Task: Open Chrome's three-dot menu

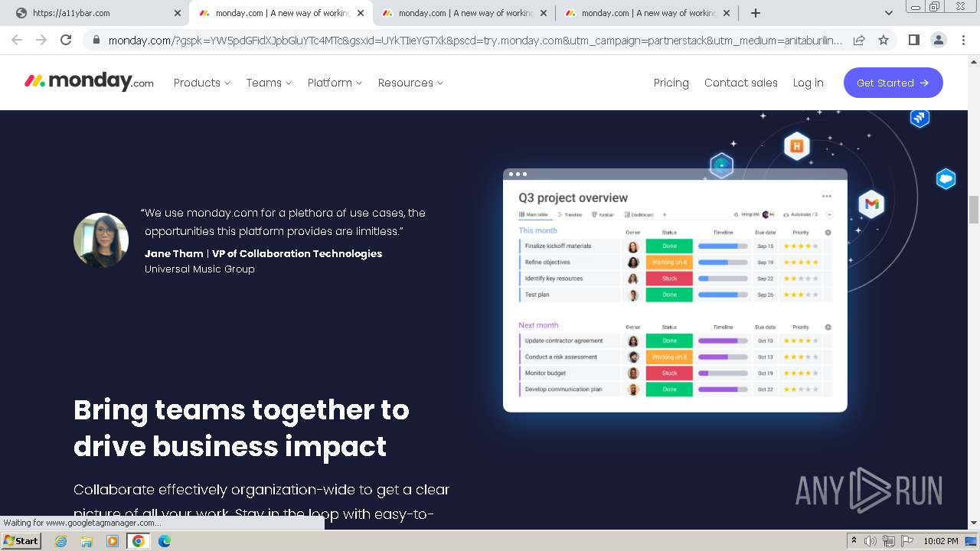Action: click(962, 40)
